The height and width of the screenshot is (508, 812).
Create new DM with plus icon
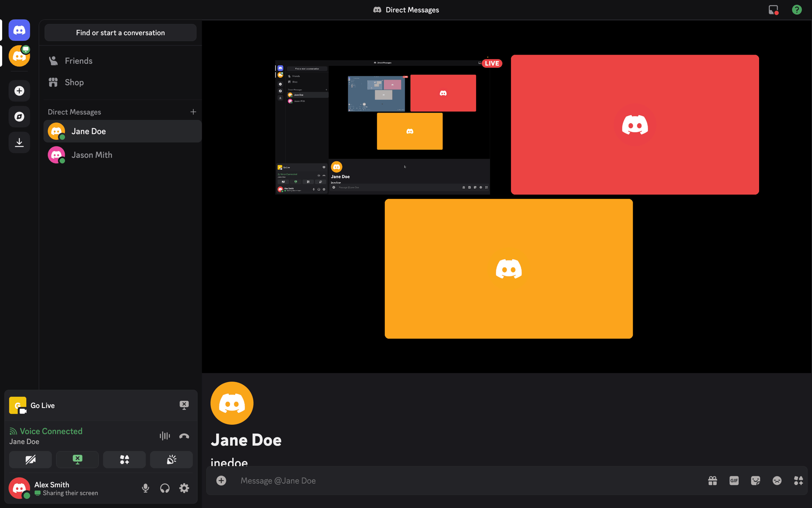click(193, 112)
